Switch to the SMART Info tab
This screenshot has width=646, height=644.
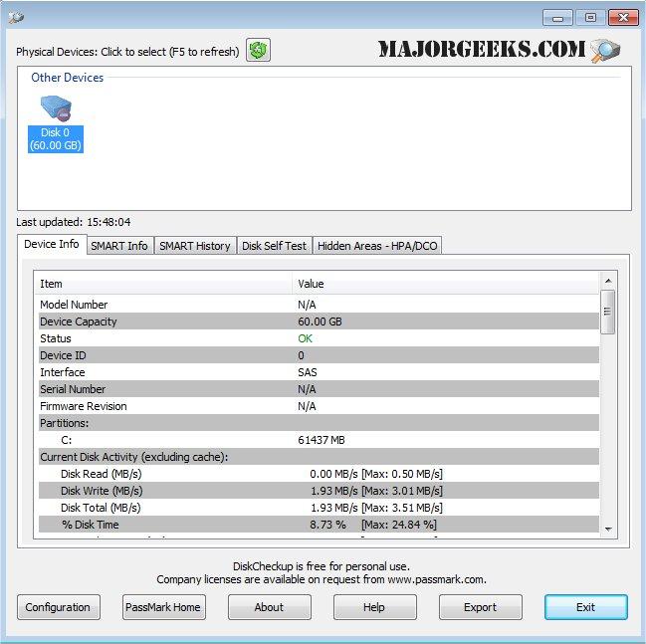click(x=119, y=246)
